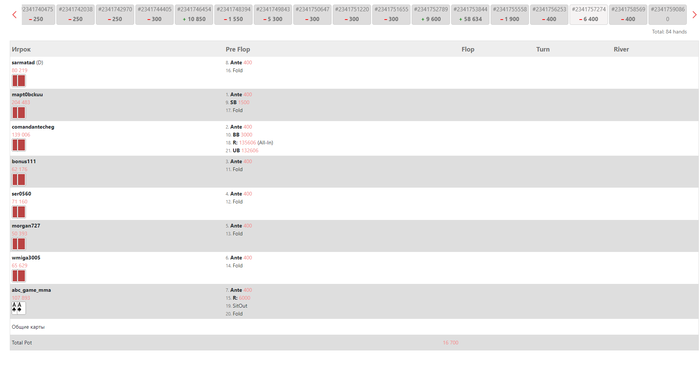The image size is (700, 367).
Task: Click mapt0bckuu's face-down hole cards icon
Action: 19,113
